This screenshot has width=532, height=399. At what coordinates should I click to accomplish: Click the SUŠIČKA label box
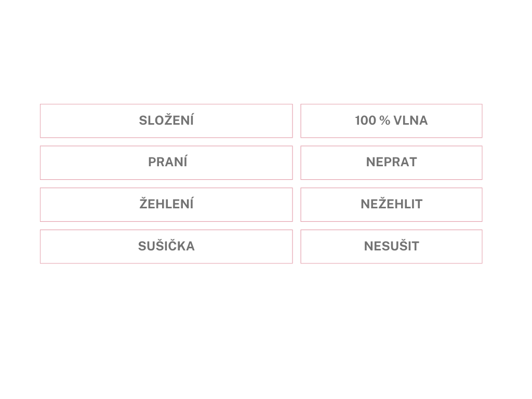point(166,246)
